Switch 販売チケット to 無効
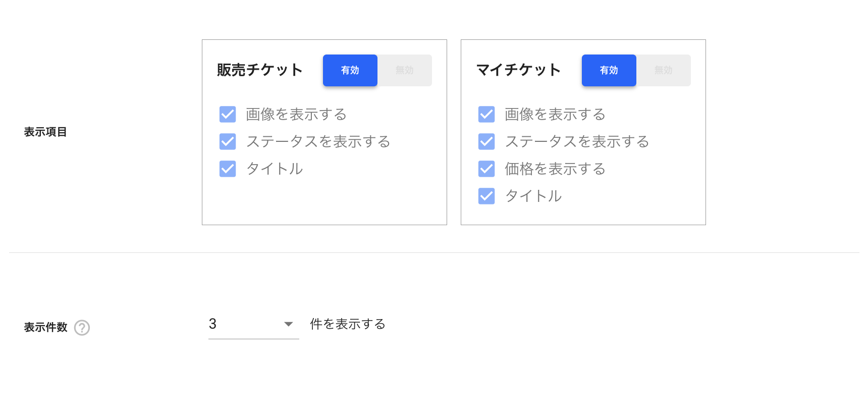Screen dimensions: 868x417 click(405, 70)
